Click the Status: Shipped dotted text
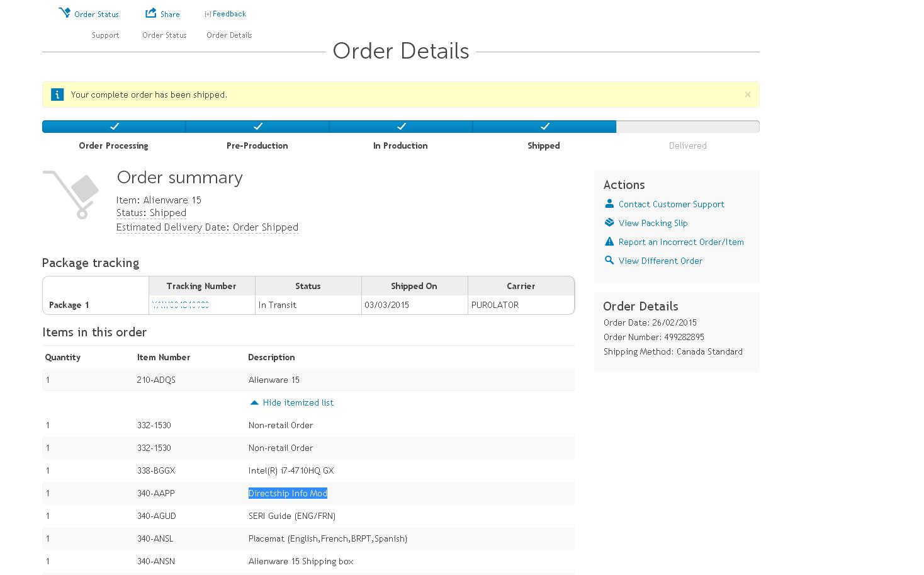Screen dimensions: 924x575 [x=151, y=213]
